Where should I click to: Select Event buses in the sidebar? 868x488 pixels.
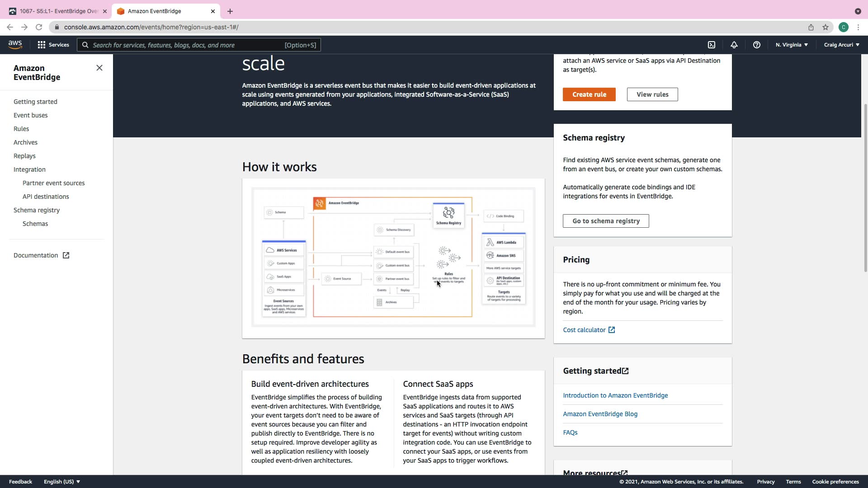pos(30,115)
